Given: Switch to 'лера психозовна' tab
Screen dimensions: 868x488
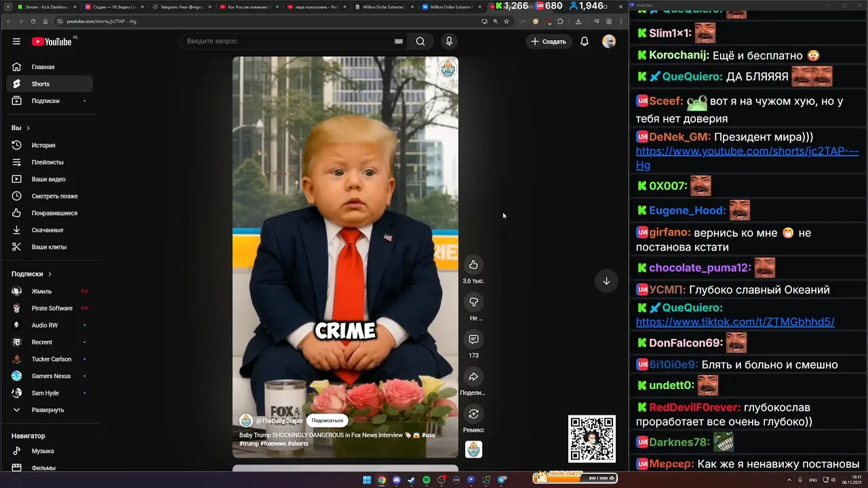Looking at the screenshot, I should [316, 7].
